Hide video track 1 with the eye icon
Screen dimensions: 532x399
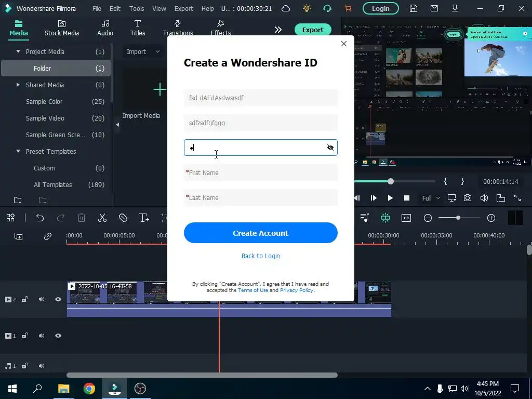[x=58, y=336]
